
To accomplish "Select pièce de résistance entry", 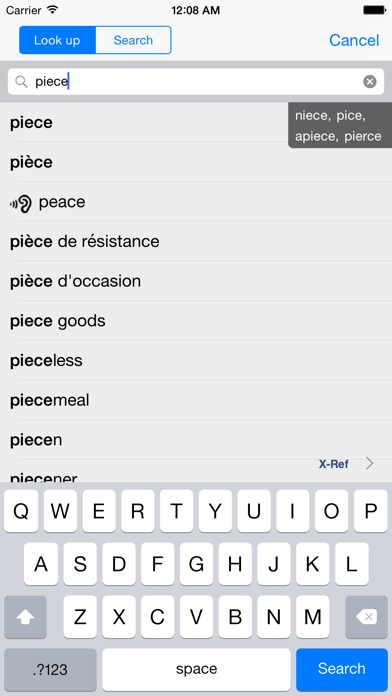I will click(196, 241).
